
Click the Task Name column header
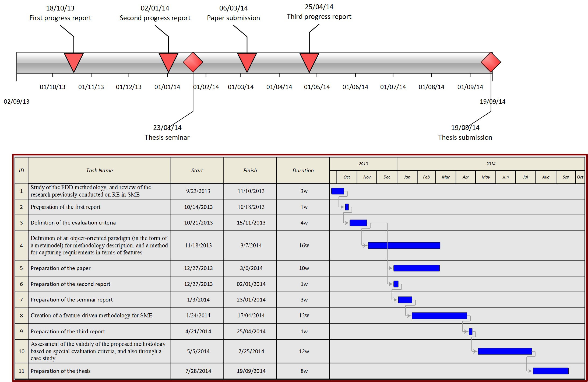coord(99,170)
